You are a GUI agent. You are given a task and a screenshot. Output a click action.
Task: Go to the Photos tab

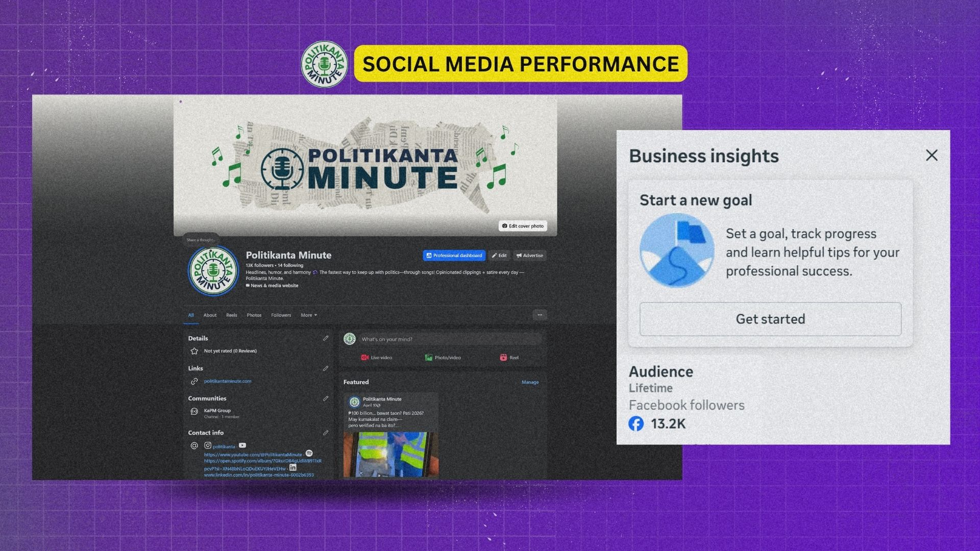point(254,315)
